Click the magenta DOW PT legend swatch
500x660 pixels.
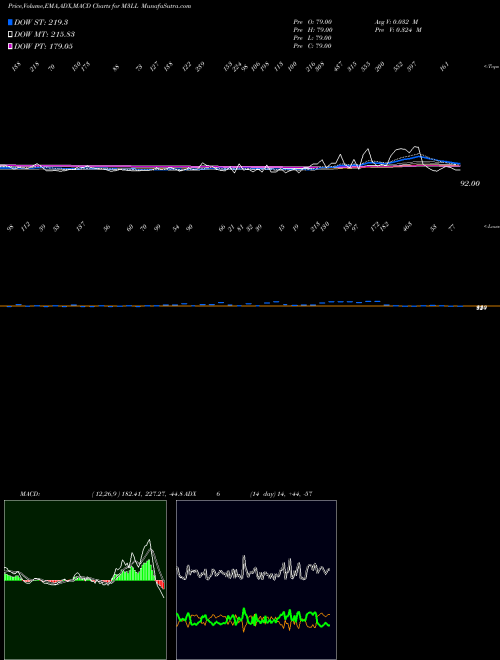(x=10, y=46)
